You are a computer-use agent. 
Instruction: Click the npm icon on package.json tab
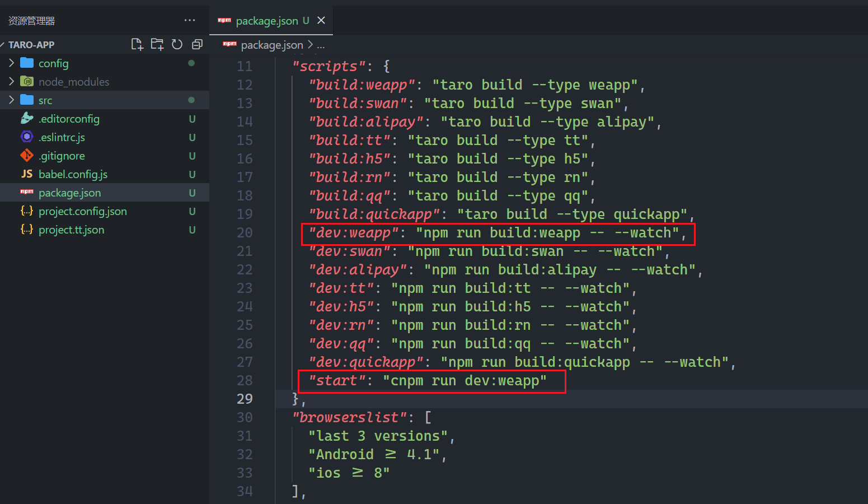(x=224, y=20)
